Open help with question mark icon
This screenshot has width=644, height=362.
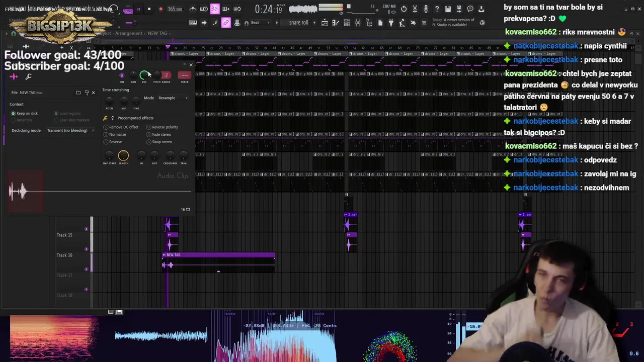[x=437, y=9]
